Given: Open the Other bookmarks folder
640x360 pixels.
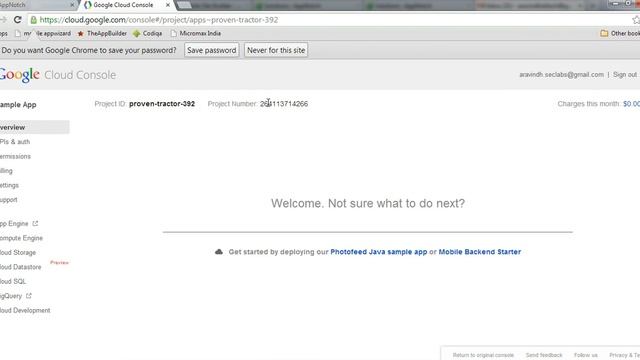Looking at the screenshot, I should point(620,33).
